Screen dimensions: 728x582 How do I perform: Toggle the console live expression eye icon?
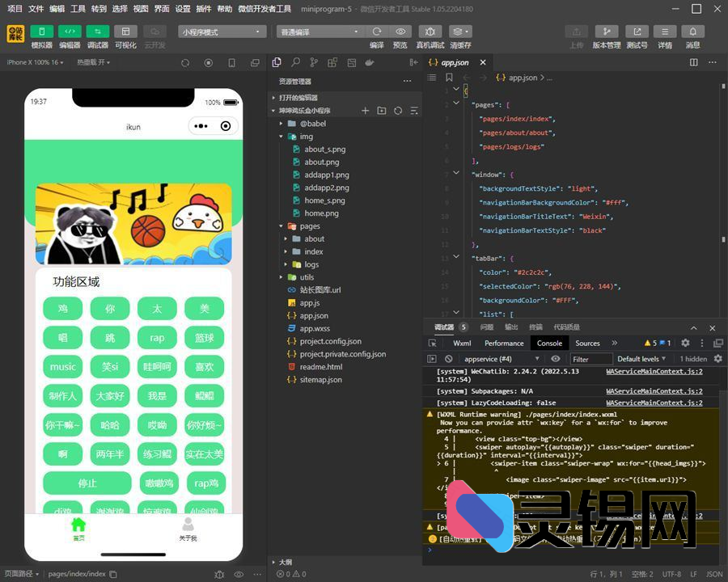555,359
